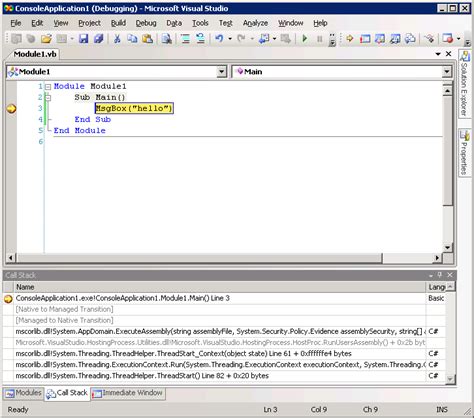The width and height of the screenshot is (474, 418).
Task: Open the Solution Explorer side tab
Action: click(464, 83)
